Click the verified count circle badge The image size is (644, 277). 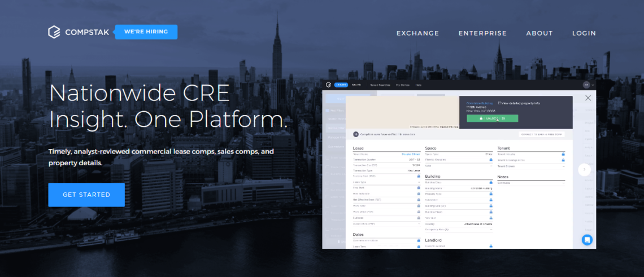(356, 134)
